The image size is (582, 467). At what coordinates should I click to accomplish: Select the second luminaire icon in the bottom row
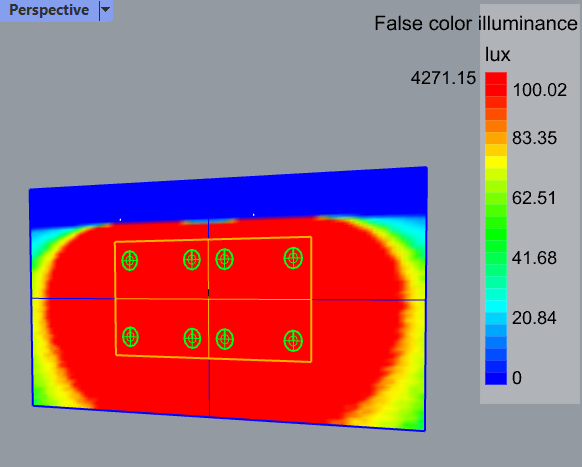pos(192,338)
